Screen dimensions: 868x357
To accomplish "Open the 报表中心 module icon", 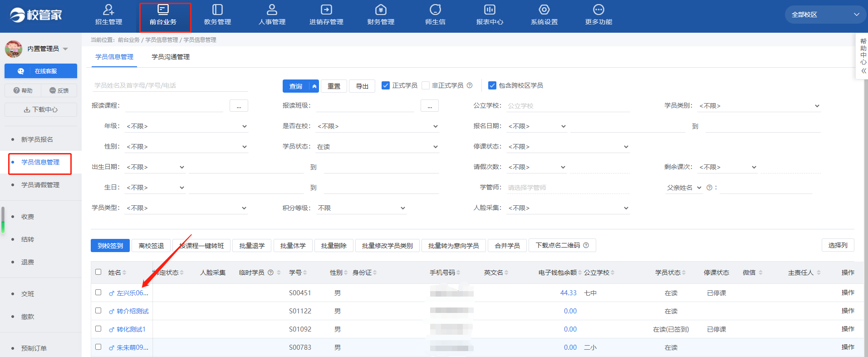I will [x=490, y=10].
